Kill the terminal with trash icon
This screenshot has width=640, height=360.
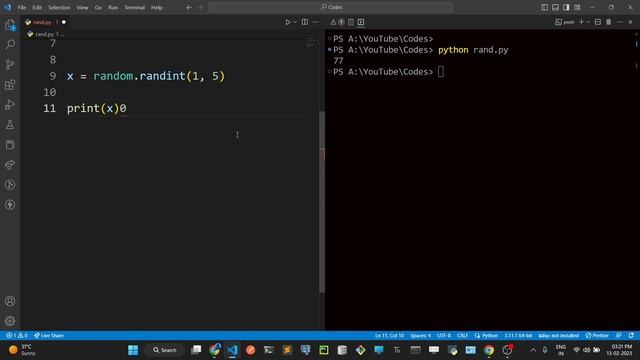pos(609,22)
